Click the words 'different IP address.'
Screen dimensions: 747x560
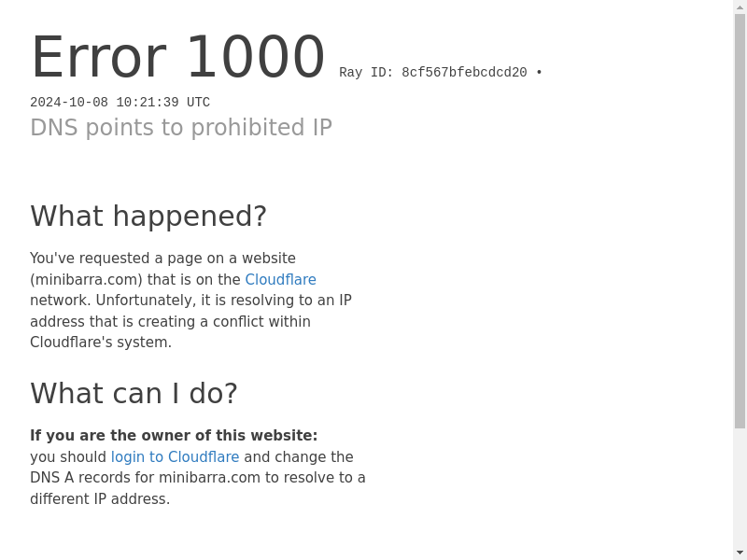pos(100,498)
